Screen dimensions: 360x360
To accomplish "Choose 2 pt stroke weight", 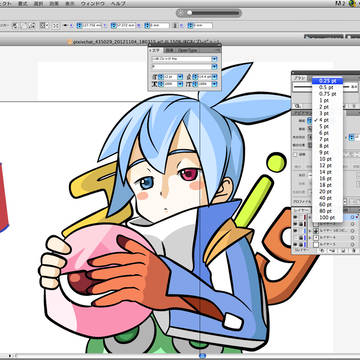I will pyautogui.click(x=327, y=107).
